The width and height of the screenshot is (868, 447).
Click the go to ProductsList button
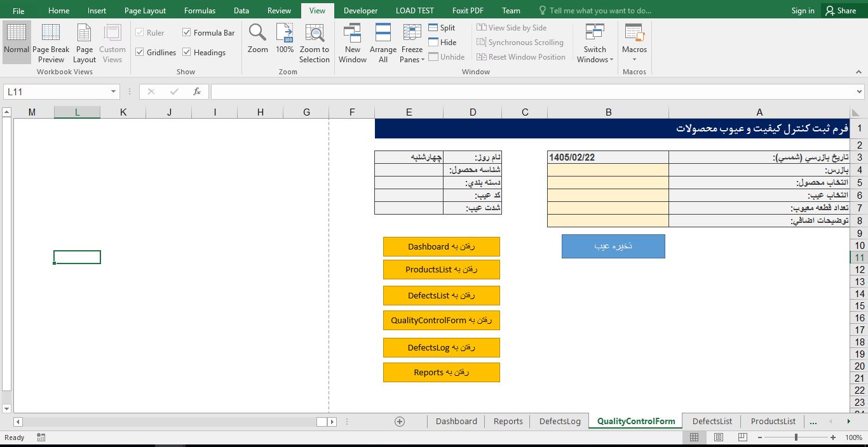click(442, 269)
